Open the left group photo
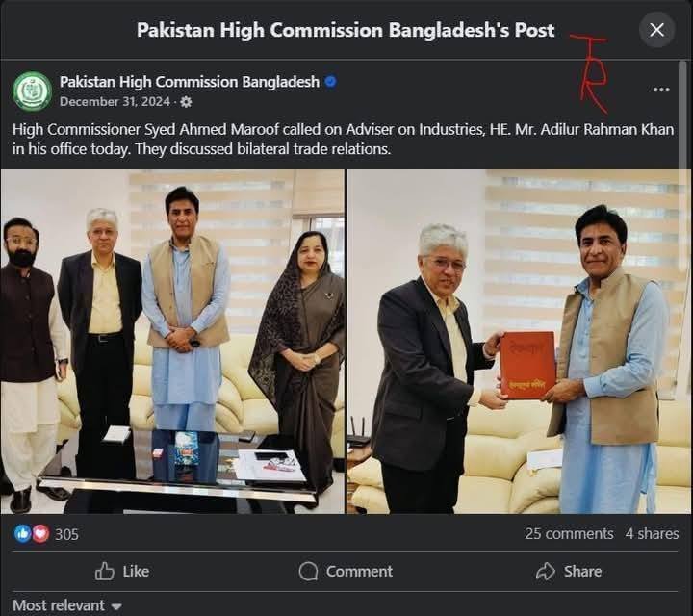This screenshot has width=693, height=616. coord(172,342)
